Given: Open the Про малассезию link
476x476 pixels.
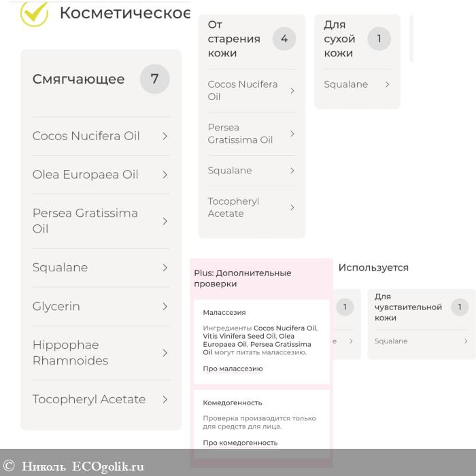Looking at the screenshot, I should 233,369.
